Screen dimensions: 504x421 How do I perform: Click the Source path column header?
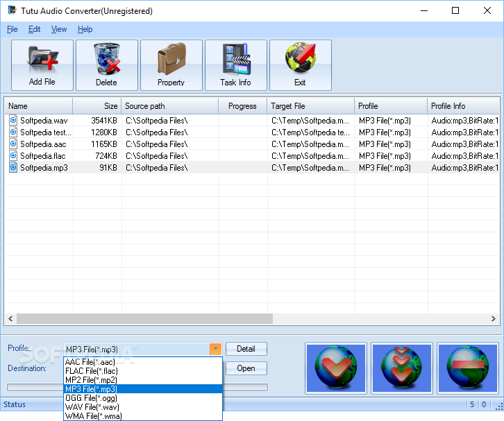pyautogui.click(x=169, y=106)
